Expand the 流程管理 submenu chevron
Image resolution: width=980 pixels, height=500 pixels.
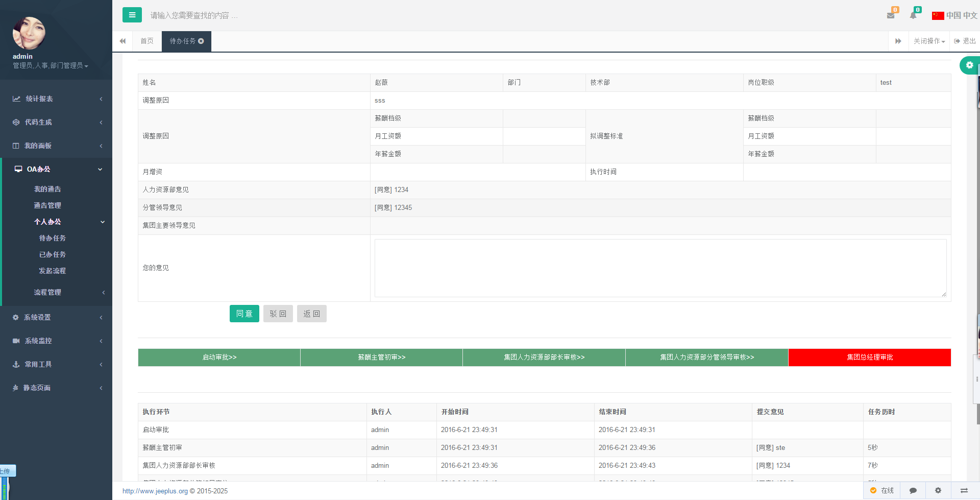(x=104, y=292)
